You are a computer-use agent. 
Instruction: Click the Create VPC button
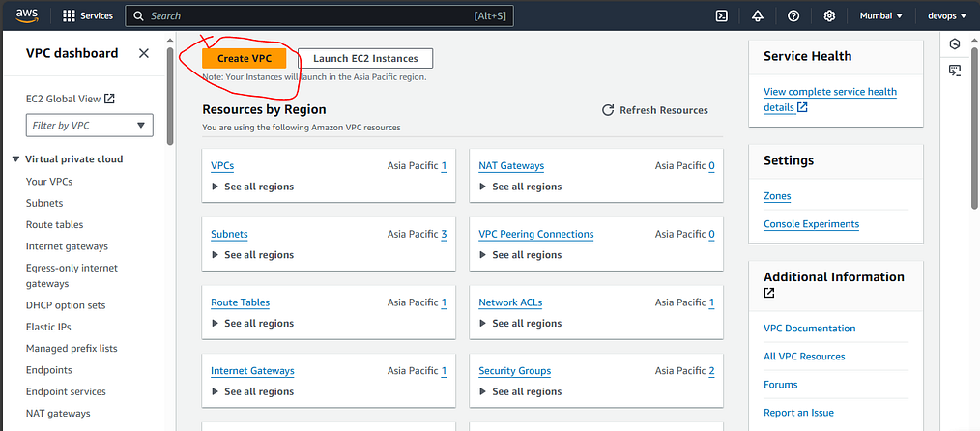click(245, 58)
